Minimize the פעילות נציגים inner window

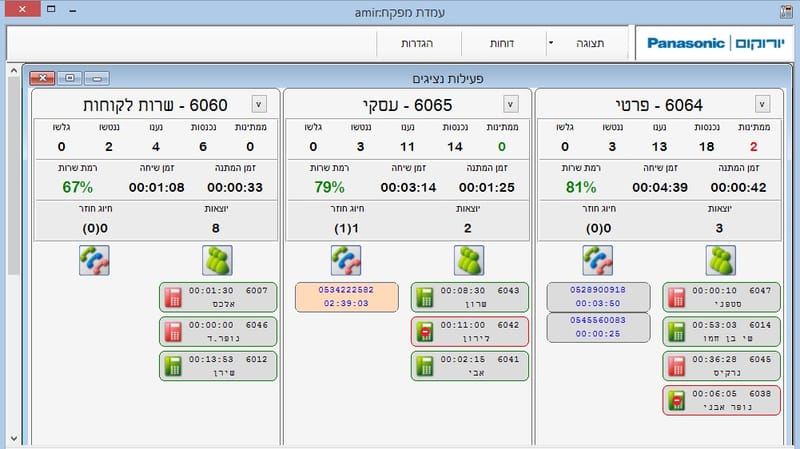click(x=97, y=78)
